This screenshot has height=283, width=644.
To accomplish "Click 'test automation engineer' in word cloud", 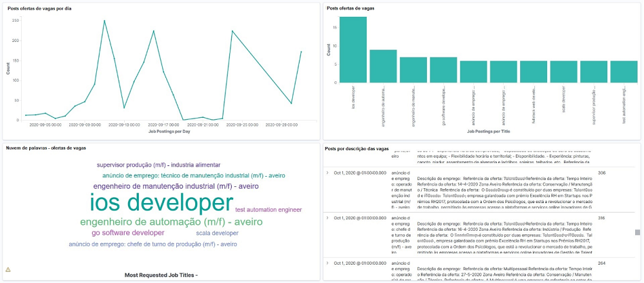I will click(x=268, y=210).
